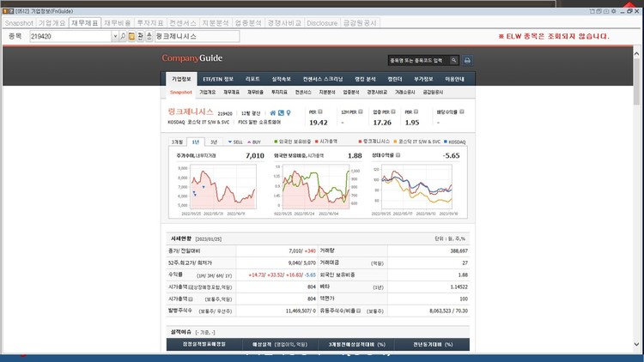The height and width of the screenshot is (362, 644).
Task: Click the 베타 value 1.14522
Action: (459, 287)
